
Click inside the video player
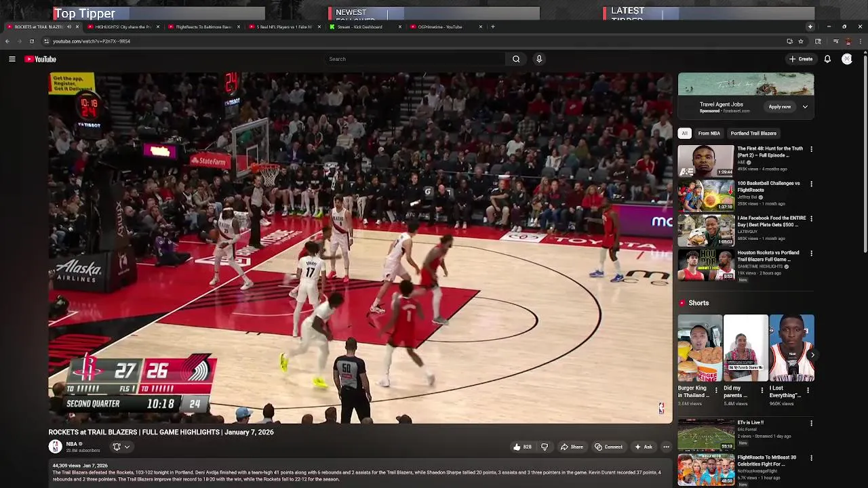click(x=360, y=248)
